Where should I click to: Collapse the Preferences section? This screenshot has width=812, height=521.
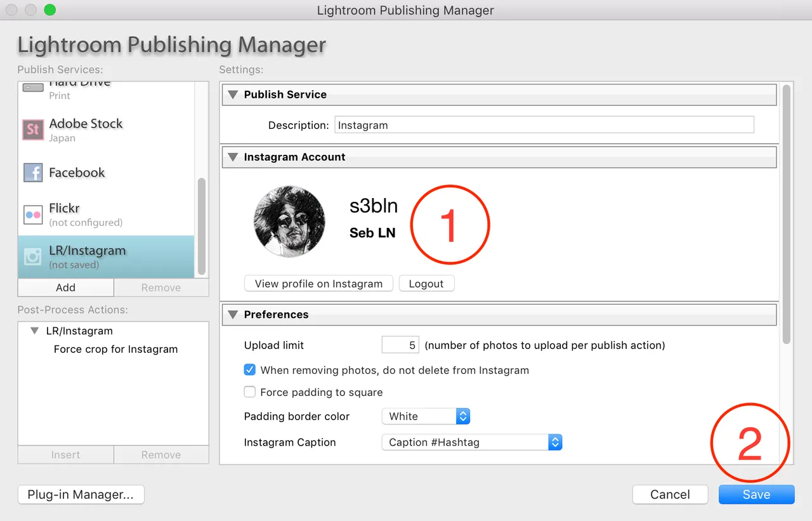[232, 315]
